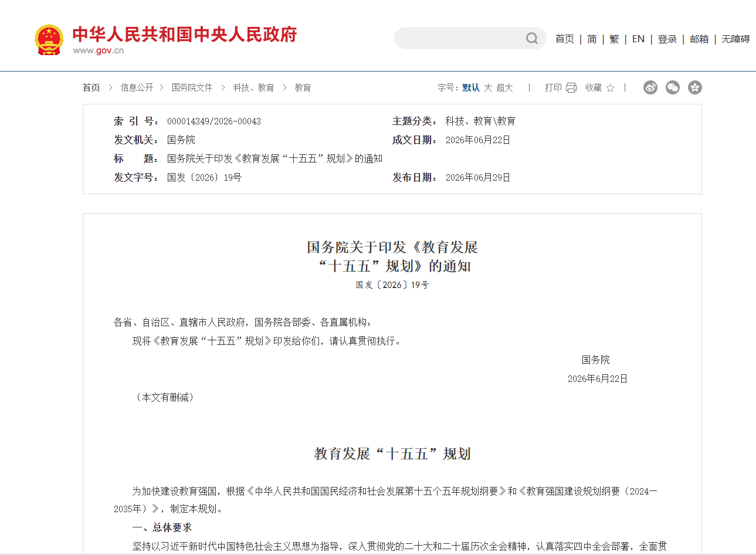This screenshot has height=555, width=756.
Task: Switch to simplified Chinese with 简
Action: click(x=592, y=39)
